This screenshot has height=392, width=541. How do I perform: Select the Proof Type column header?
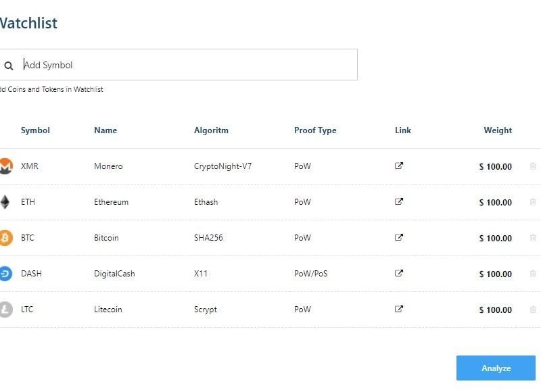pyautogui.click(x=315, y=130)
